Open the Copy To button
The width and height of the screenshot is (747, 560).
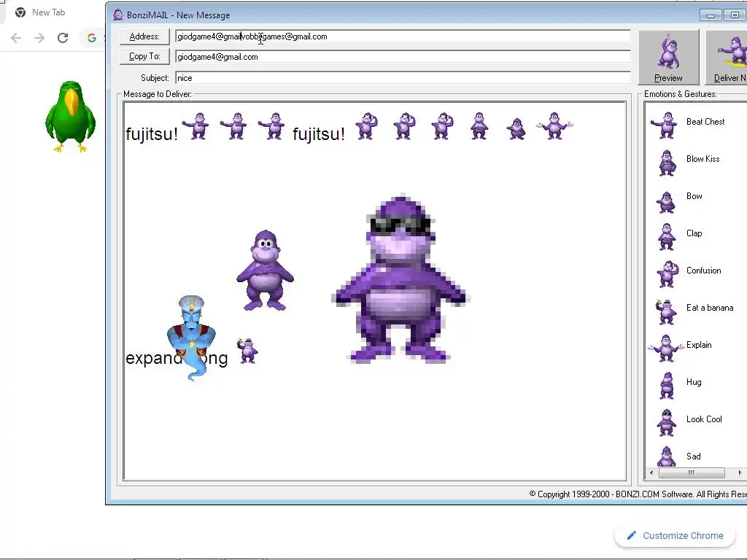point(144,56)
